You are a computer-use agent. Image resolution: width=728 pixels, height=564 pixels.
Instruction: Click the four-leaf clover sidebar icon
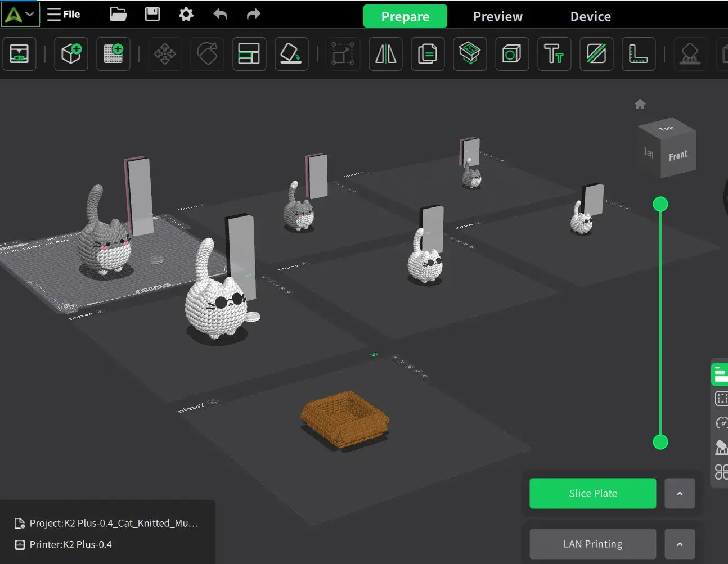721,472
